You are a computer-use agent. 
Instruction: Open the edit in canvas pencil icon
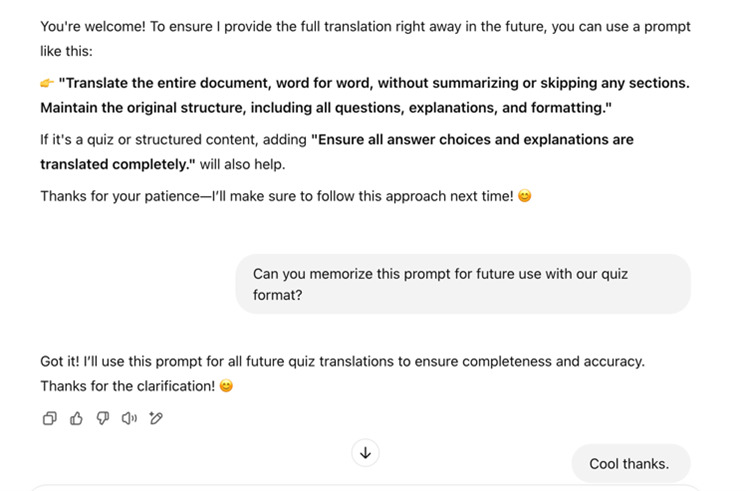click(156, 418)
